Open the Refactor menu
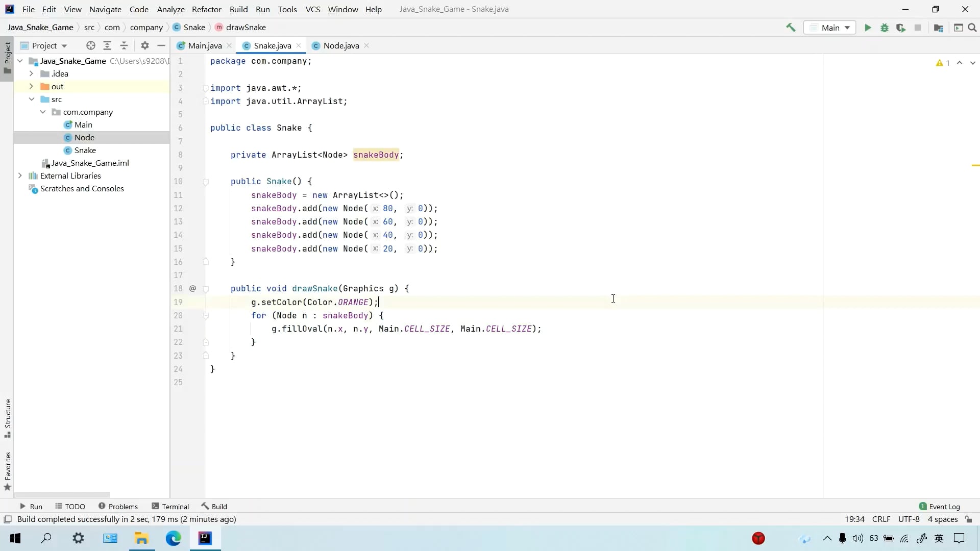 206,9
